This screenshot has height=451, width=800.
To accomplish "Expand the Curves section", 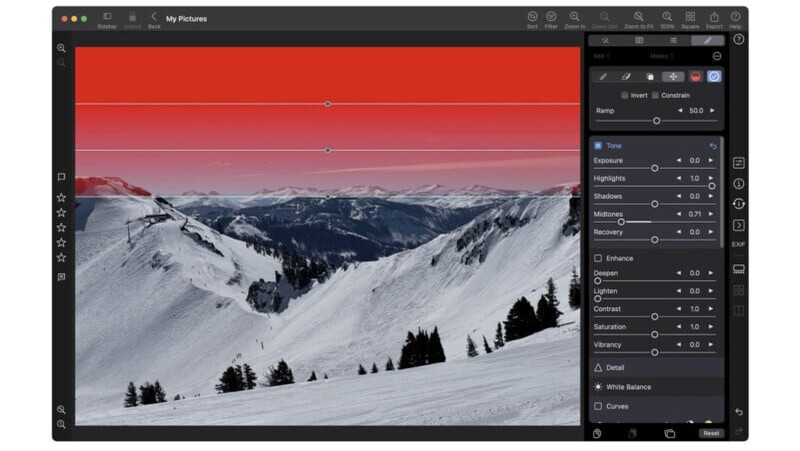I will click(617, 406).
